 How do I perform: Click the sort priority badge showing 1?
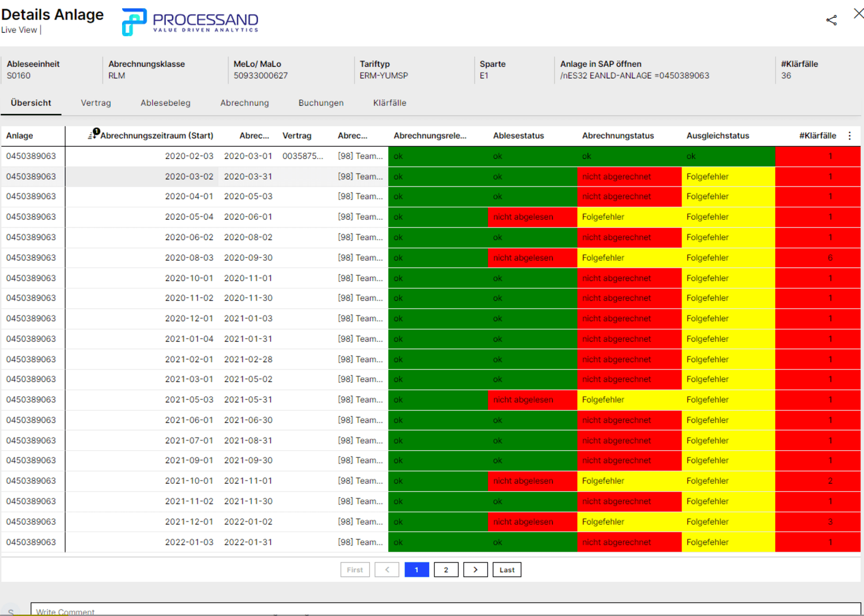point(96,131)
